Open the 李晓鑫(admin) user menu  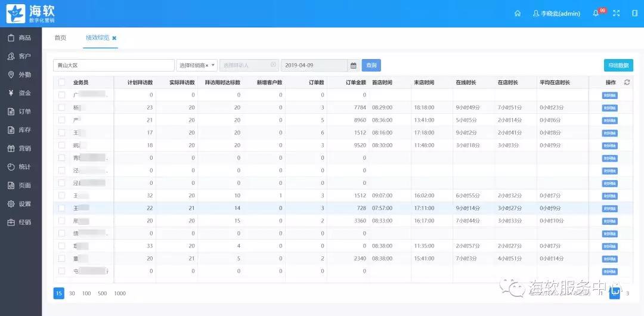tap(556, 14)
